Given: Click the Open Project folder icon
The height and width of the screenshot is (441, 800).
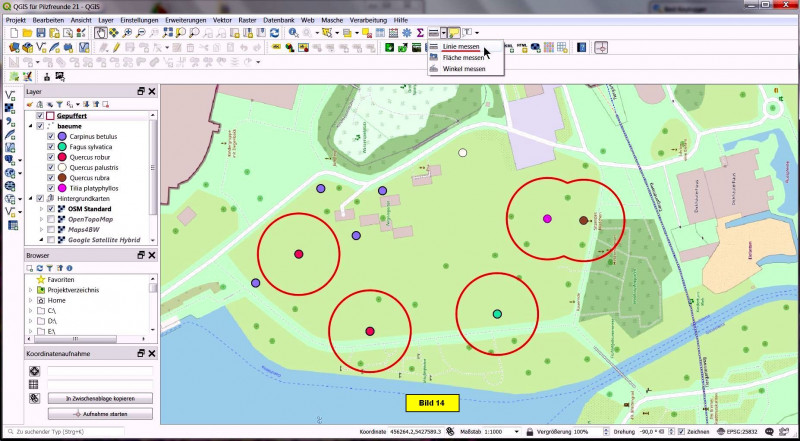Looking at the screenshot, I should [x=26, y=33].
